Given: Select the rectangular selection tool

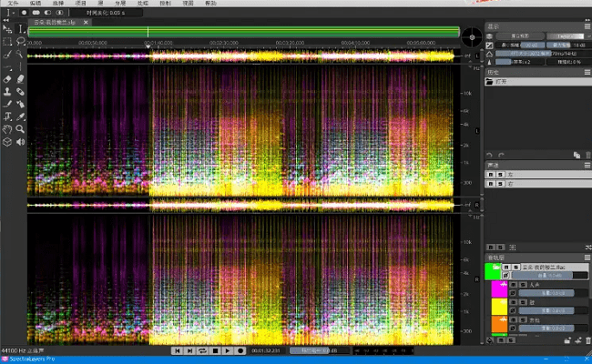Looking at the screenshot, I should click(x=7, y=42).
